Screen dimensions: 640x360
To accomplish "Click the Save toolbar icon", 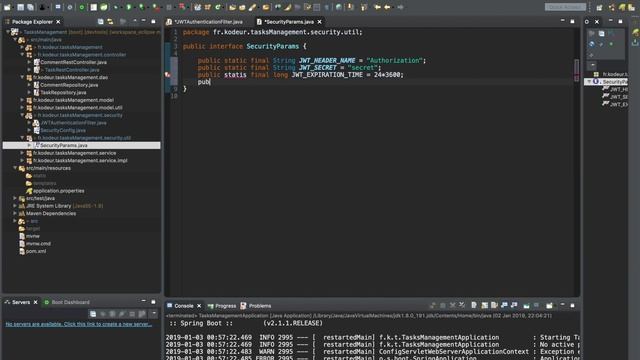I will [20, 7].
